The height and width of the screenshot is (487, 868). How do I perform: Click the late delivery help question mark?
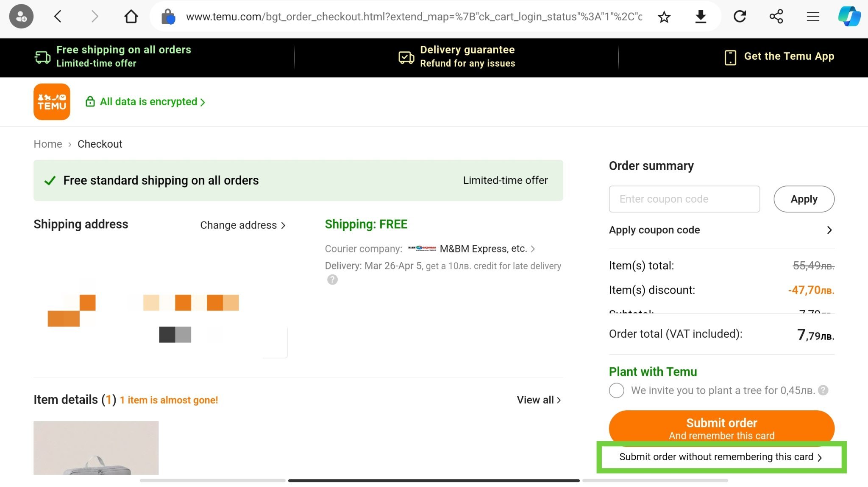point(332,280)
